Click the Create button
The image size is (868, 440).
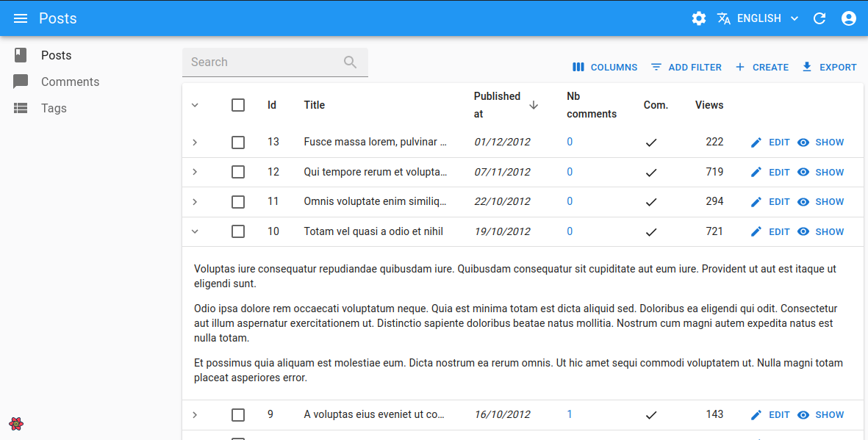point(762,67)
